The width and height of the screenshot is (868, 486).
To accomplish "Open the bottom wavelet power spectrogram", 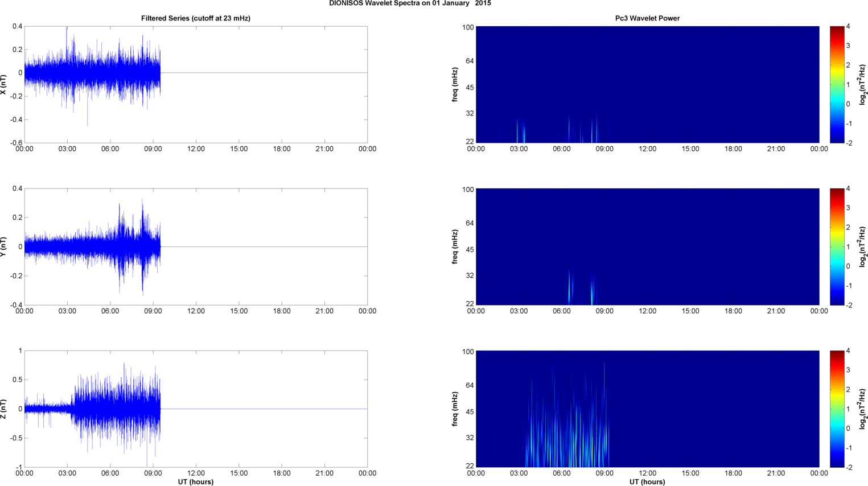I will [x=647, y=409].
